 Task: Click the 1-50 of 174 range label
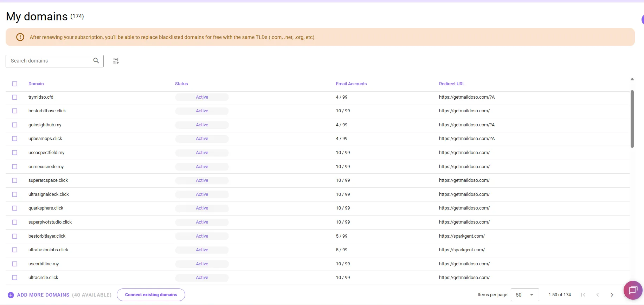click(560, 295)
